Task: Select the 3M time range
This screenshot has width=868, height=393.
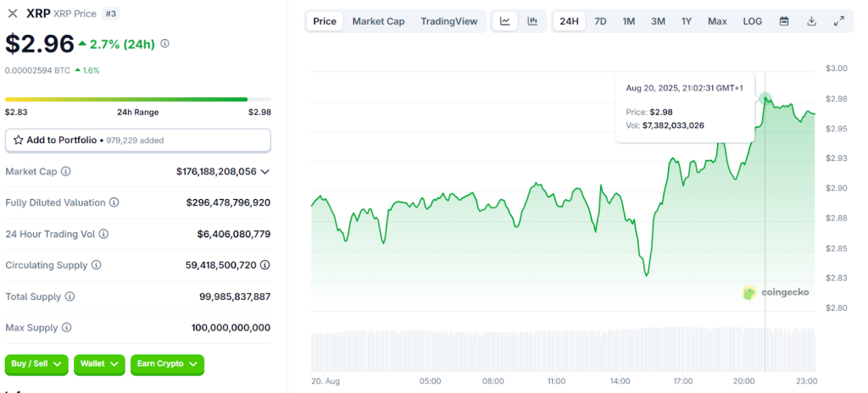Action: click(x=658, y=21)
